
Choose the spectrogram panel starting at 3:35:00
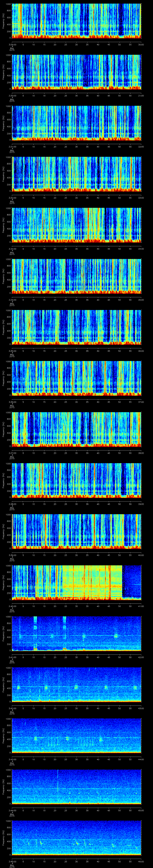click(77, 327)
